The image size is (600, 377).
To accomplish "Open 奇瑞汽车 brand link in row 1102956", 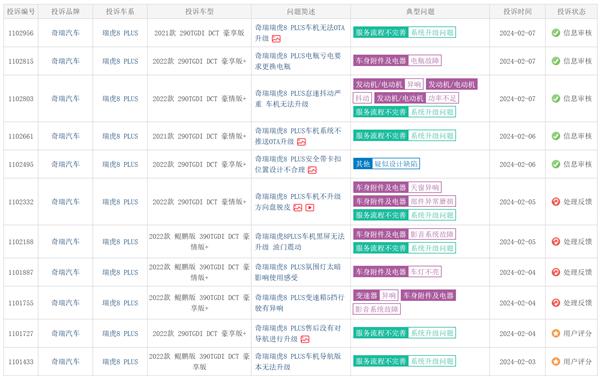I will tap(65, 33).
